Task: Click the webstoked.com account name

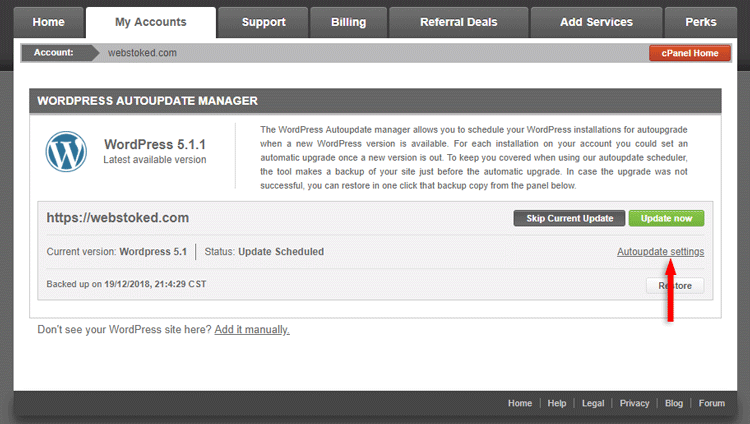Action: [142, 53]
